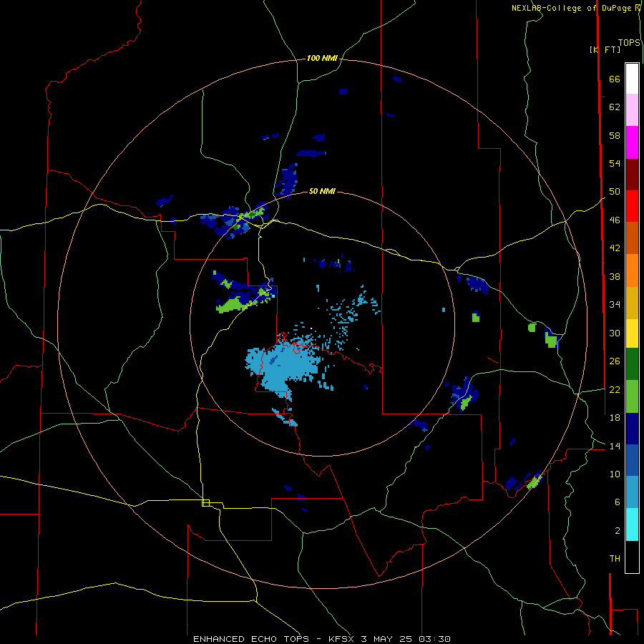Click the 26 legend value
Image resolution: width=644 pixels, height=644 pixels.
click(615, 361)
